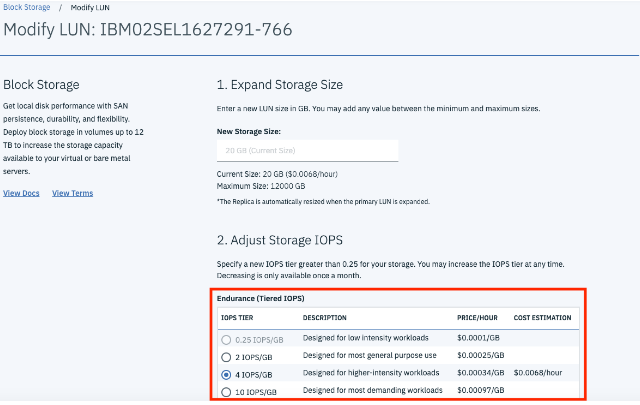
Task: Click the '1. Expand Storage Size' heading
Action: coord(280,85)
